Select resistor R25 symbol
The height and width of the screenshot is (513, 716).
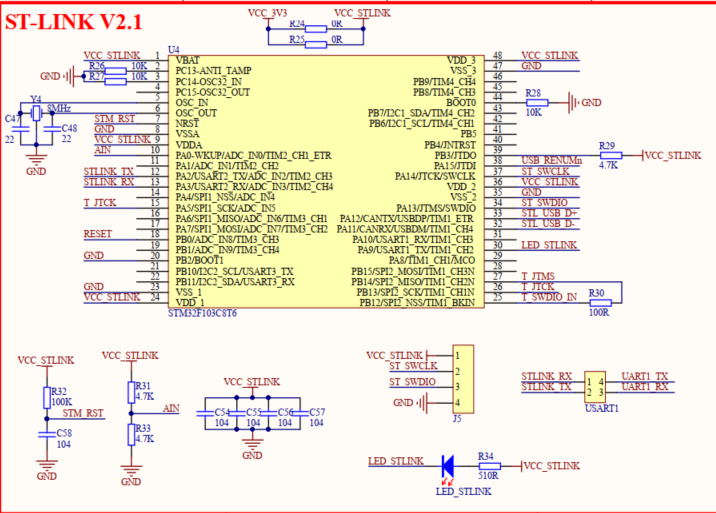point(316,44)
